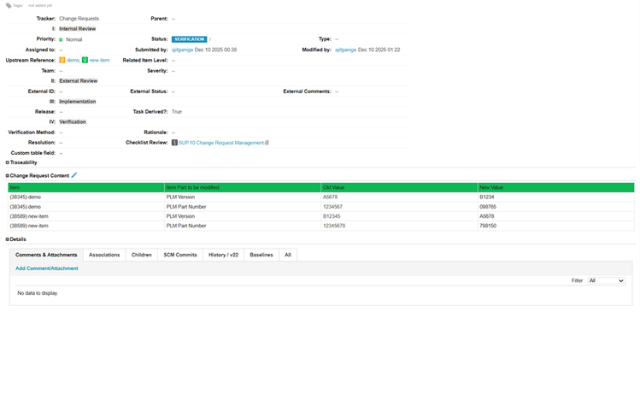Click the Implementation section heading
This screenshot has height=400, width=640.
[78, 102]
